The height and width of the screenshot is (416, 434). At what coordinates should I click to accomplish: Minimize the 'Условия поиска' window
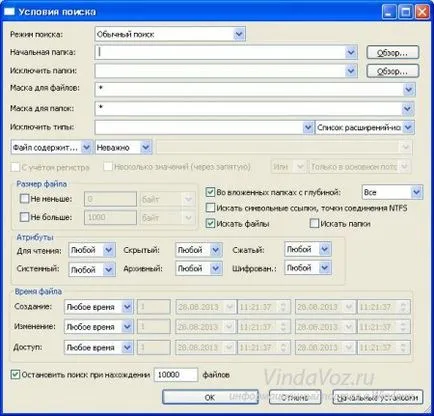[x=389, y=12]
